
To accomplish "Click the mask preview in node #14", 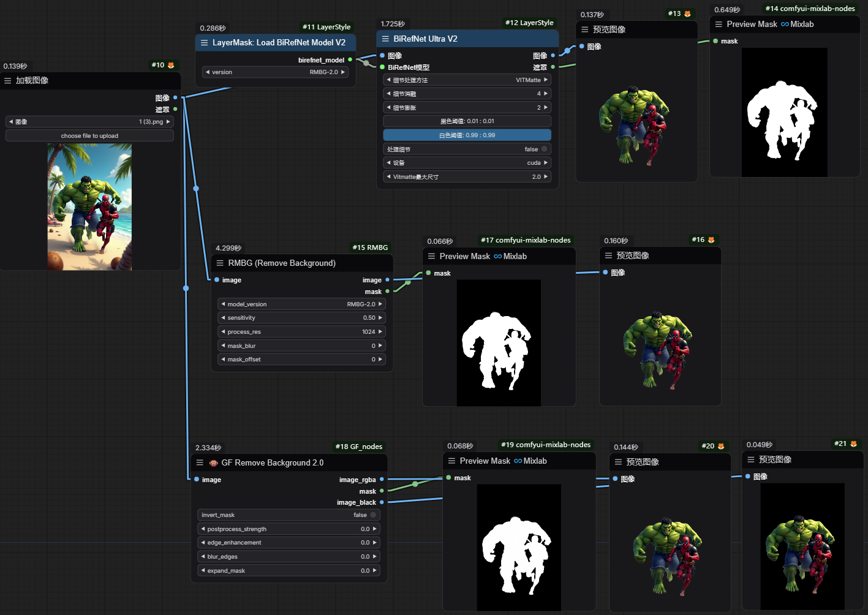I will [x=784, y=113].
